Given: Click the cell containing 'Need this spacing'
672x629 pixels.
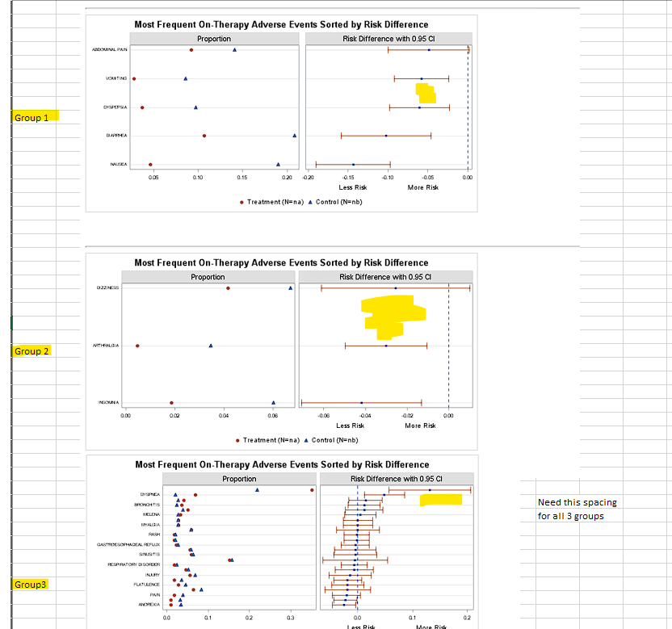Looking at the screenshot, I should point(577,502).
